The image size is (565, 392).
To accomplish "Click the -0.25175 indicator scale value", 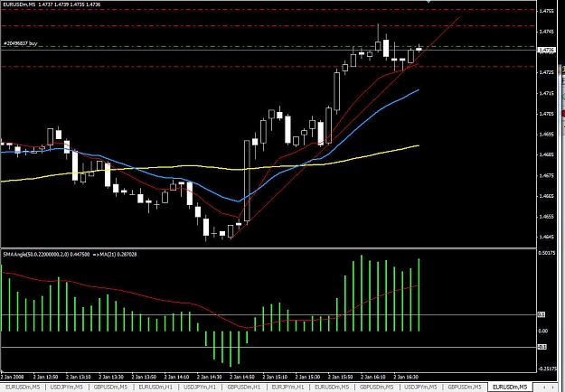I will 547,369.
